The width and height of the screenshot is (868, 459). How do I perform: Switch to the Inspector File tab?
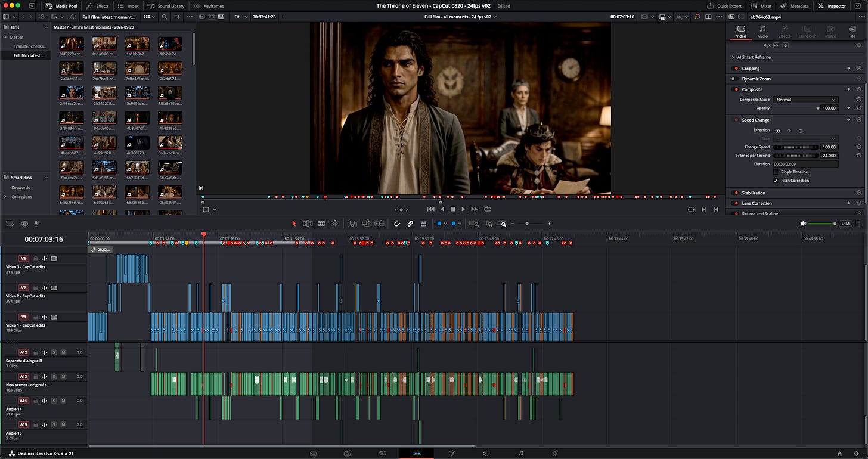click(852, 31)
